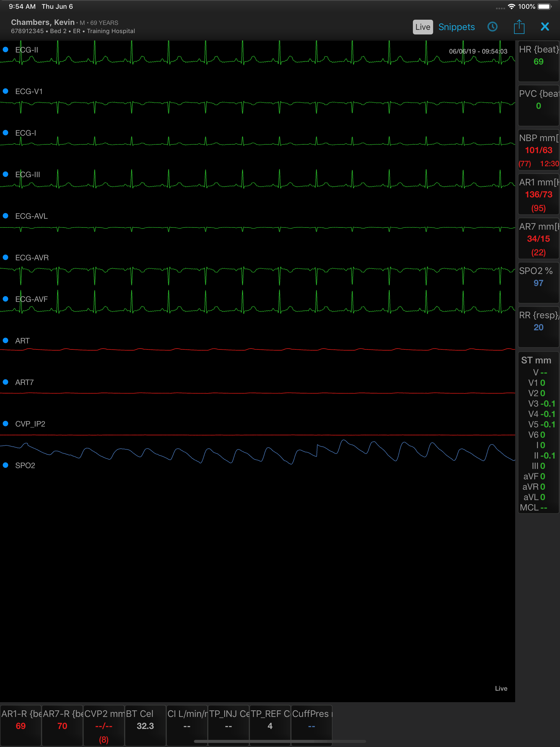This screenshot has height=747, width=560.
Task: Open the history clock icon
Action: [492, 27]
